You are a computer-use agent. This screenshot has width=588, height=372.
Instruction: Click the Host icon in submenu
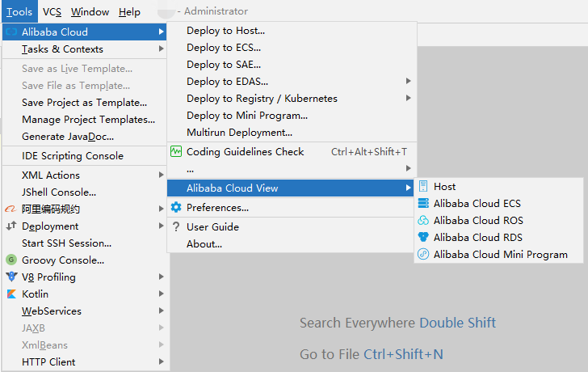(x=423, y=187)
